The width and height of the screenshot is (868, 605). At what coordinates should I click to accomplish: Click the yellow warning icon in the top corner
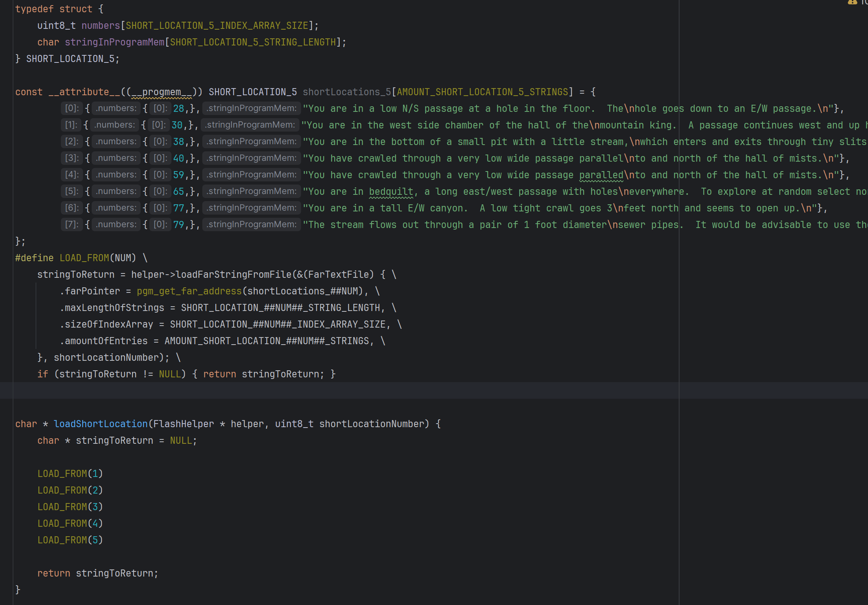[x=852, y=2]
